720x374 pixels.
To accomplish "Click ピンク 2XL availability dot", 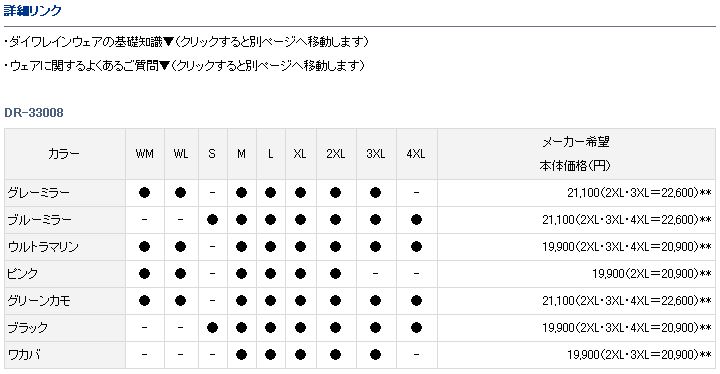I will (335, 274).
